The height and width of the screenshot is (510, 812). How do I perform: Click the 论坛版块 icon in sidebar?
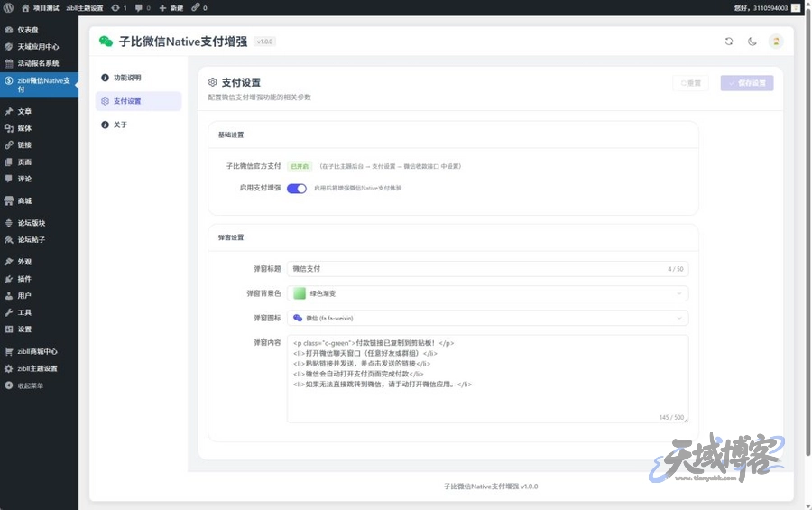coord(9,223)
